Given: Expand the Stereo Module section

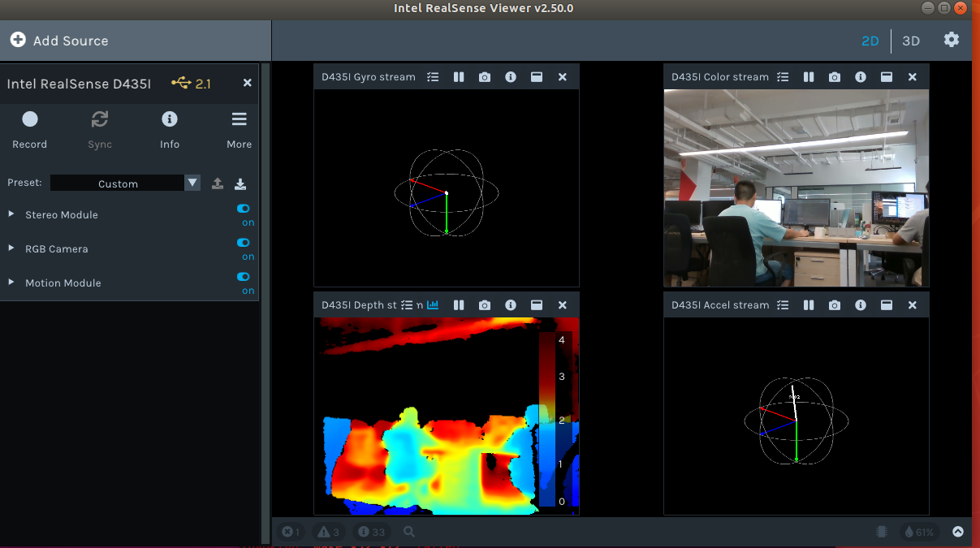Looking at the screenshot, I should [11, 214].
